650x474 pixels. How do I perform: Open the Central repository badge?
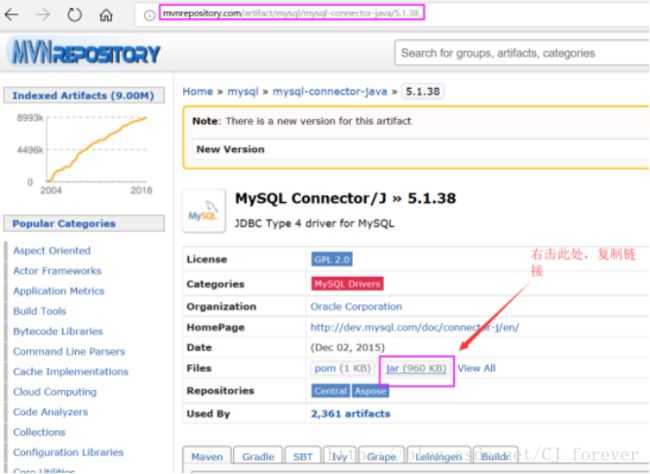point(330,391)
